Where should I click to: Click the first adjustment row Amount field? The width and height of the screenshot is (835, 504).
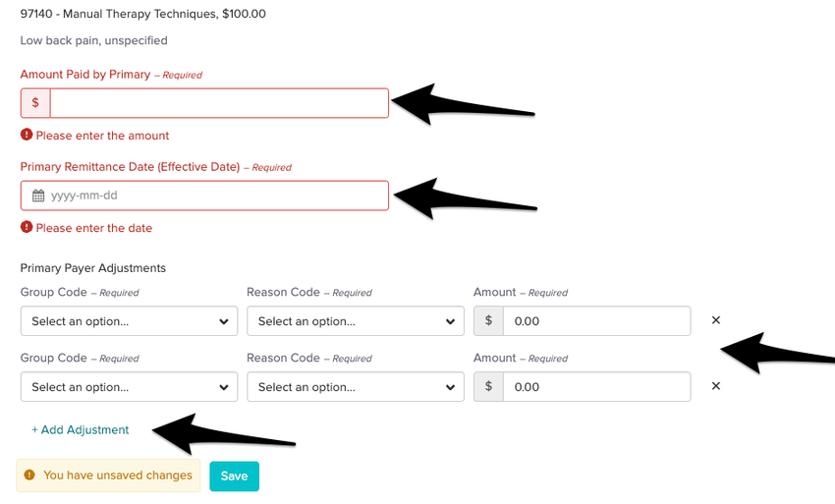[596, 320]
